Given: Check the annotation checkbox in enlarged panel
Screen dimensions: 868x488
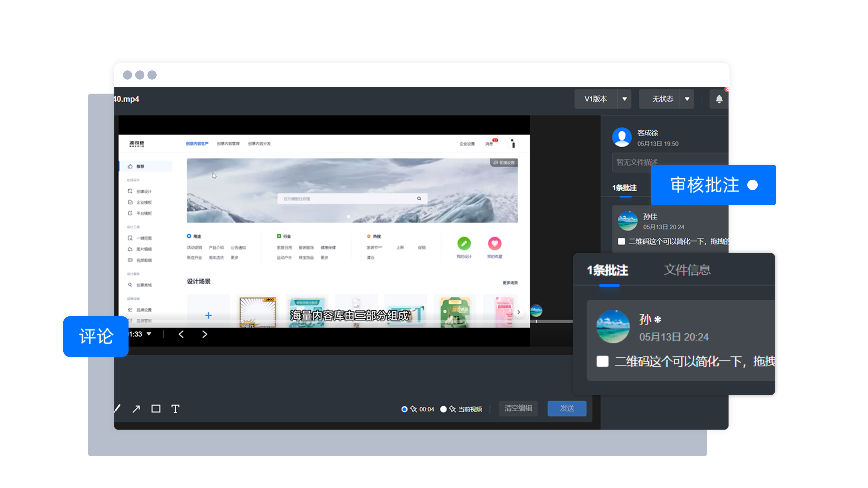Looking at the screenshot, I should [x=602, y=361].
